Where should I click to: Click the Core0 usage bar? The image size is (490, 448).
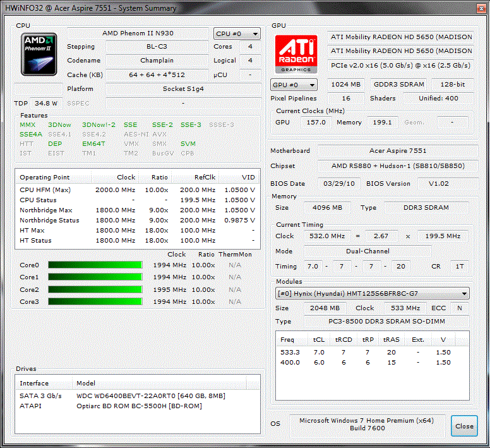95,265
